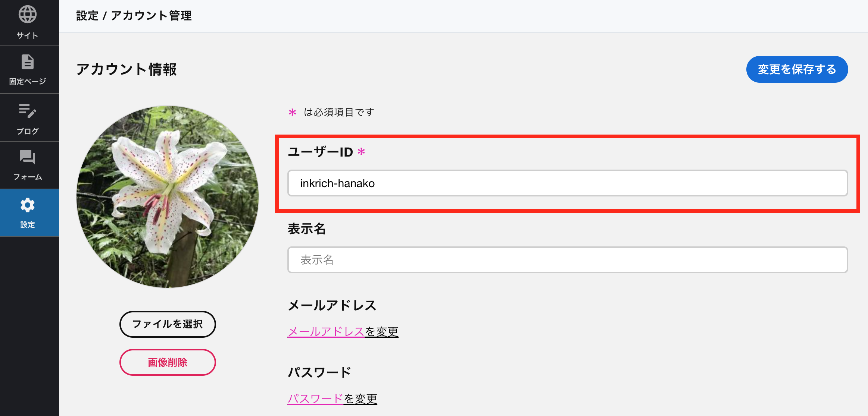
Task: Click the lily profile picture
Action: point(168,197)
